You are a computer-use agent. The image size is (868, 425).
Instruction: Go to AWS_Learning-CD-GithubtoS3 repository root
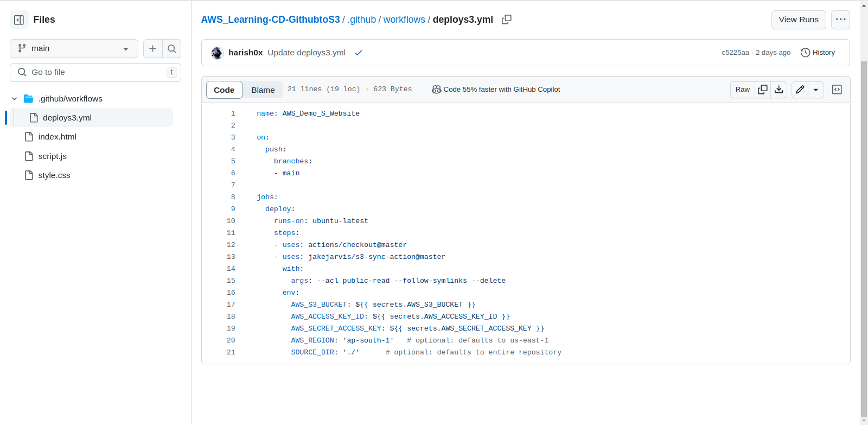point(270,20)
